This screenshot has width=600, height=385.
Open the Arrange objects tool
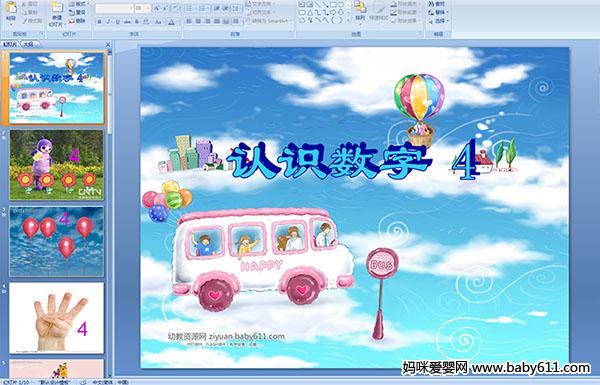[x=360, y=11]
